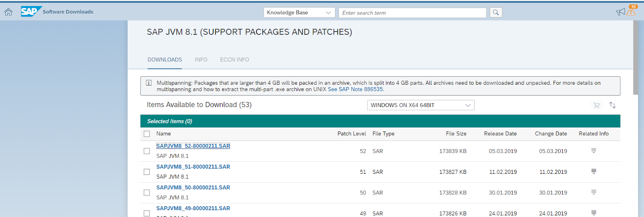Click the Release Date column header

[x=500, y=134]
